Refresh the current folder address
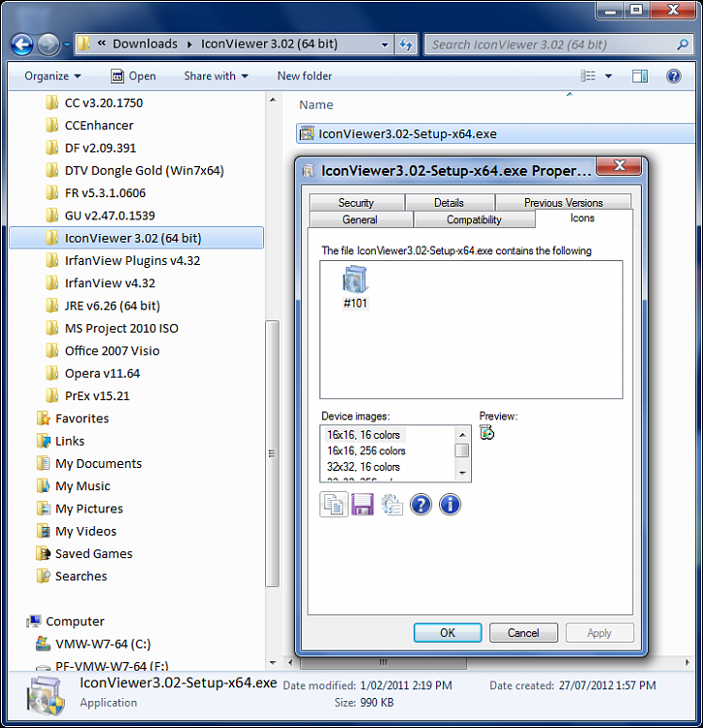Image resolution: width=703 pixels, height=728 pixels. click(x=406, y=45)
